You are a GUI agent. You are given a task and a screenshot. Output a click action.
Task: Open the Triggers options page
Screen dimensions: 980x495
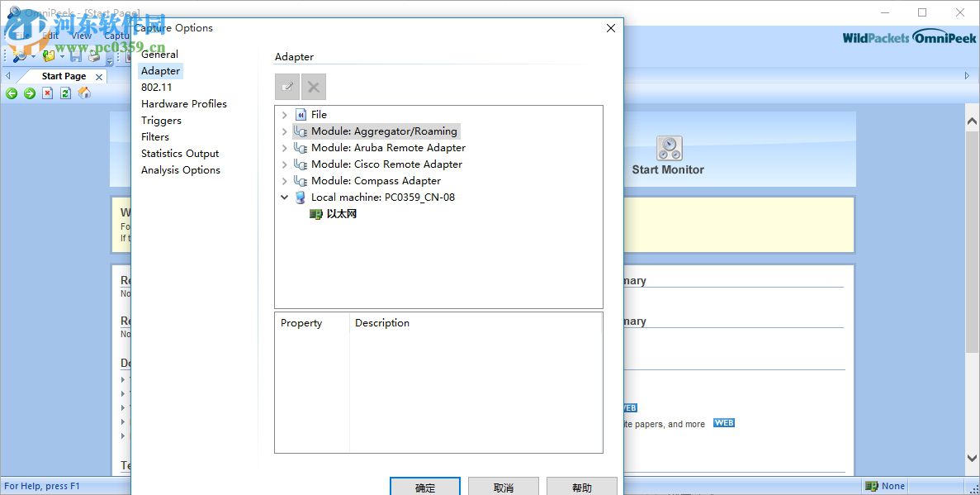[161, 121]
